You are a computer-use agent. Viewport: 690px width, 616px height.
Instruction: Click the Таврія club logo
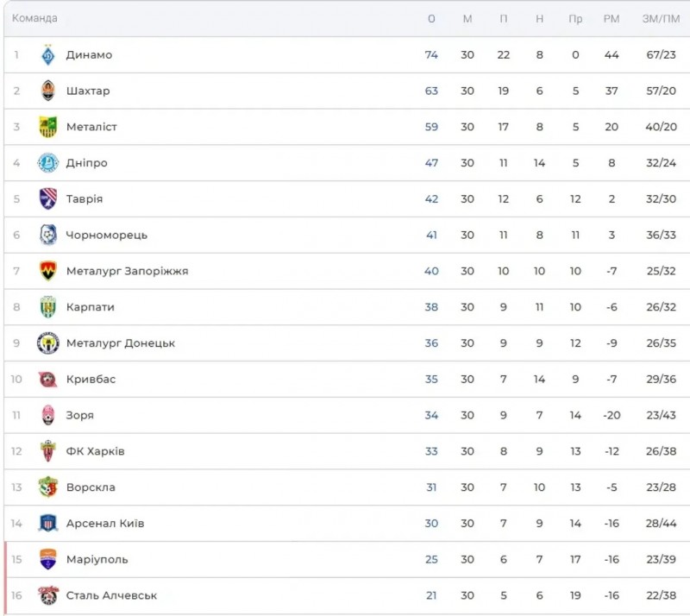48,199
